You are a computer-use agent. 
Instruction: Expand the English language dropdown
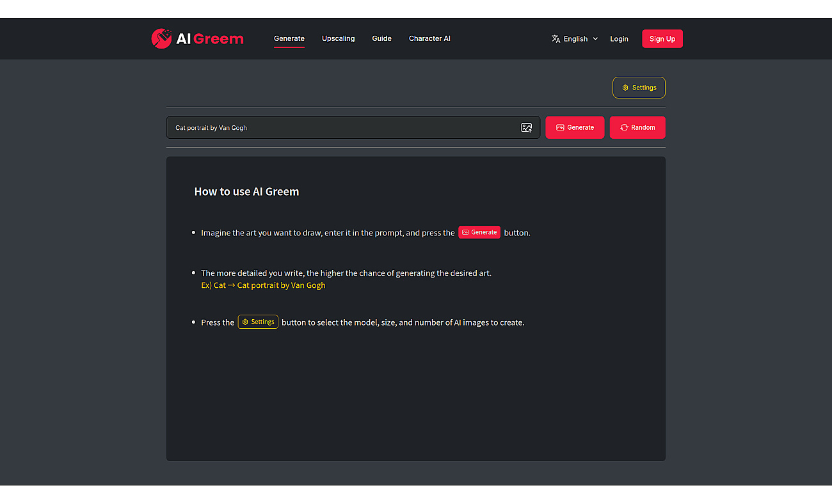(575, 38)
